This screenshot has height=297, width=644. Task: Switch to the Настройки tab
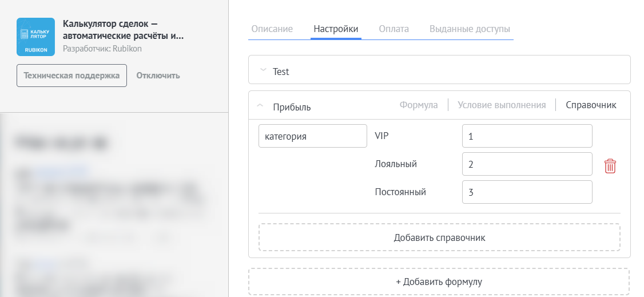(x=336, y=29)
